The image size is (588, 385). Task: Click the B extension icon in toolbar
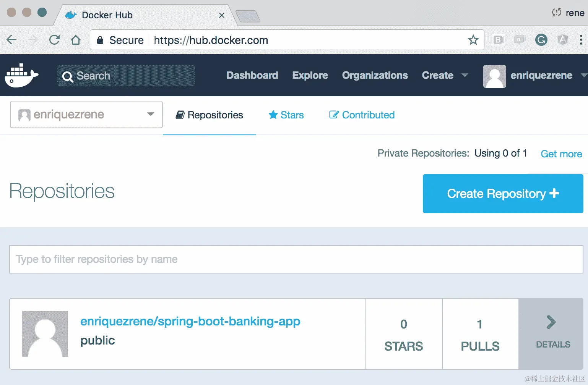pos(499,40)
